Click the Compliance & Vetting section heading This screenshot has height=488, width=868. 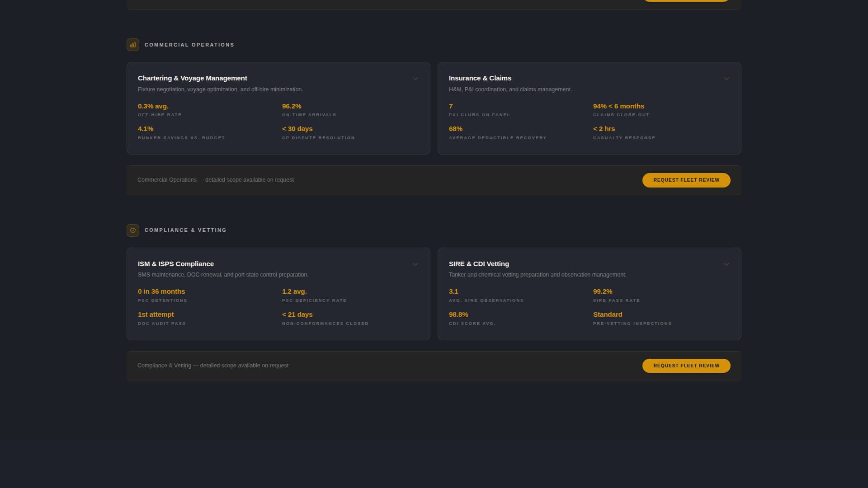coord(185,230)
